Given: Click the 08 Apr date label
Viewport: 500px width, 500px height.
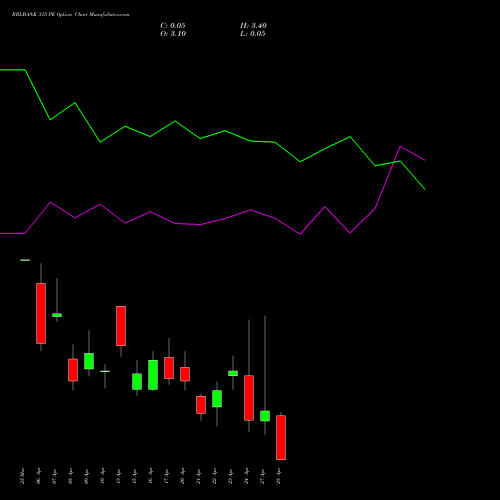Looking at the screenshot, I should coord(70,476).
